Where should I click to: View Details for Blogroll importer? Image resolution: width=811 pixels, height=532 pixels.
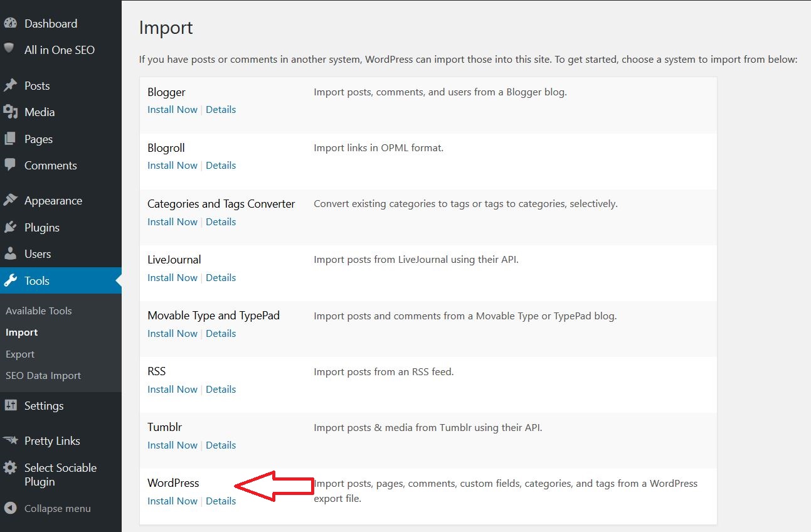tap(221, 165)
